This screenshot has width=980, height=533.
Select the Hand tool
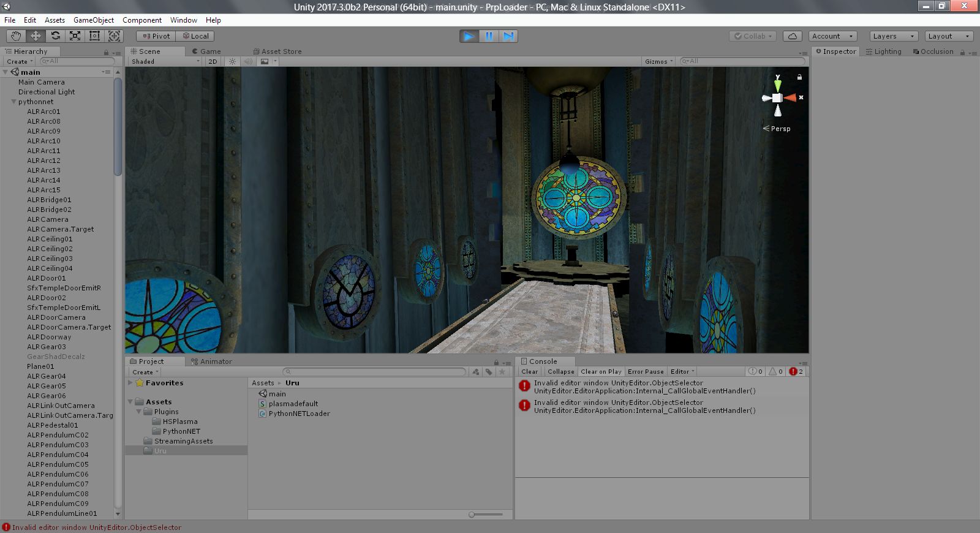[16, 36]
